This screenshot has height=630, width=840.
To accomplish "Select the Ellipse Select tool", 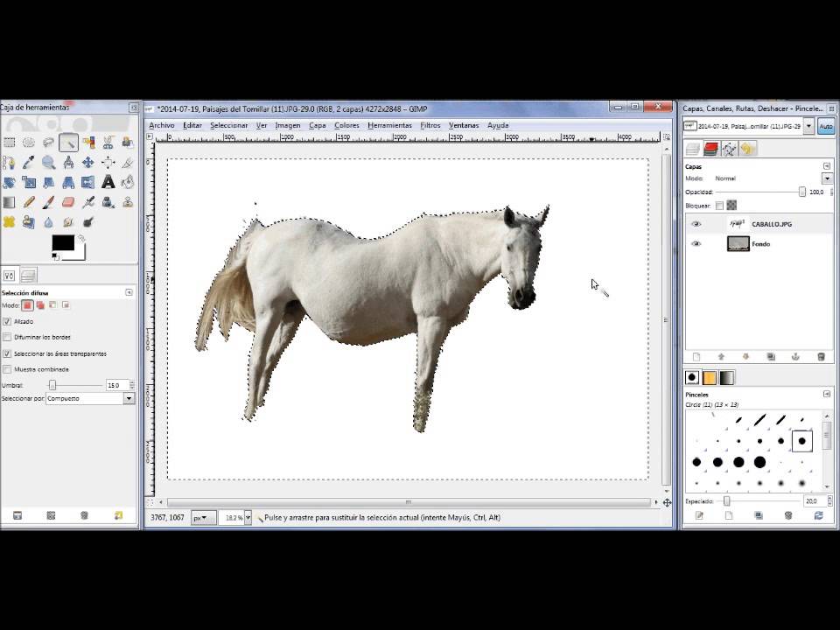I will coord(29,143).
